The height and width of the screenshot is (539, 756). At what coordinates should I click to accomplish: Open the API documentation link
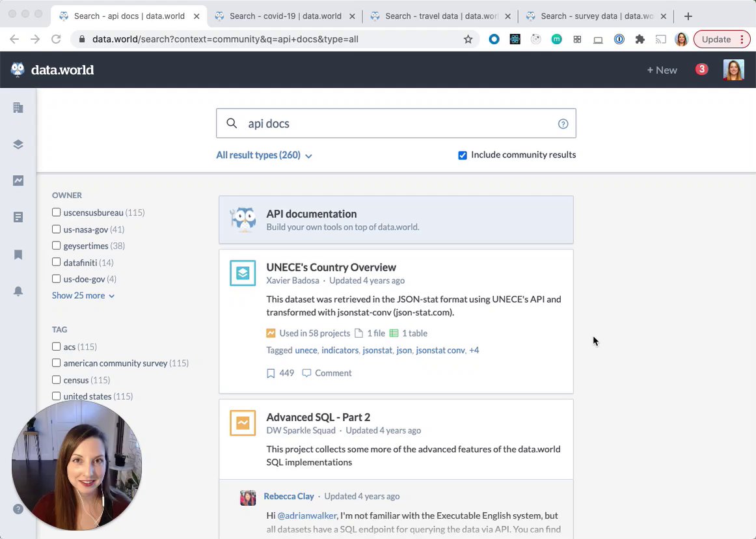(311, 214)
